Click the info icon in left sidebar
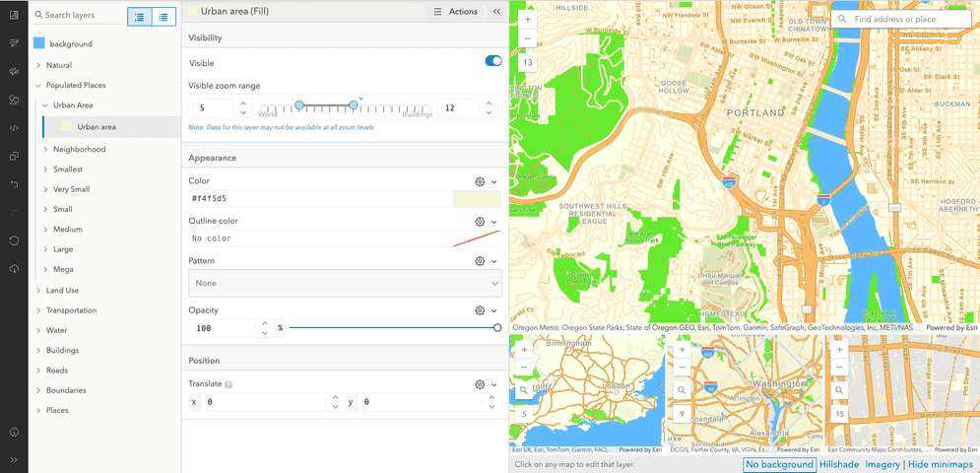The height and width of the screenshot is (473, 980). tap(14, 433)
